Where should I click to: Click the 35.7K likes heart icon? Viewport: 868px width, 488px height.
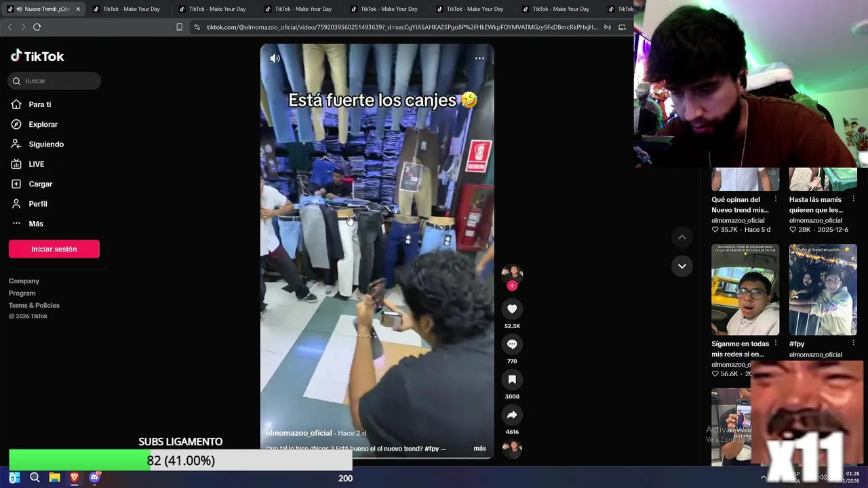point(715,230)
